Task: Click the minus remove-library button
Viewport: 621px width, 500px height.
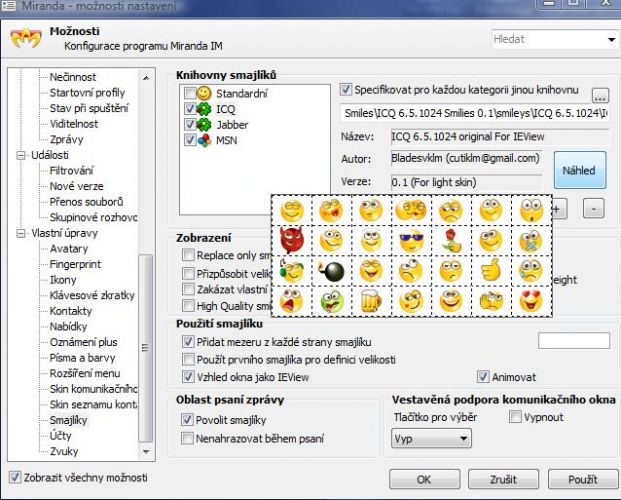Action: tap(594, 208)
